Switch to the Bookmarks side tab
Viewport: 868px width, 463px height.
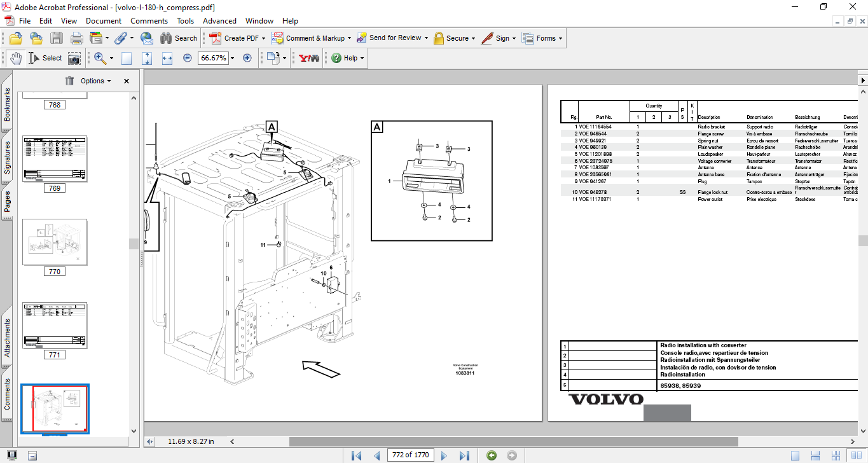pos(7,104)
